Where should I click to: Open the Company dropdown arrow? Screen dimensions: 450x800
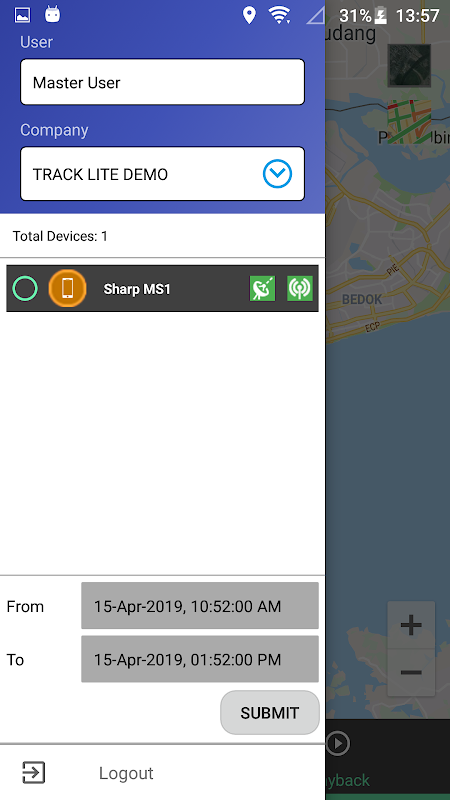click(x=278, y=174)
